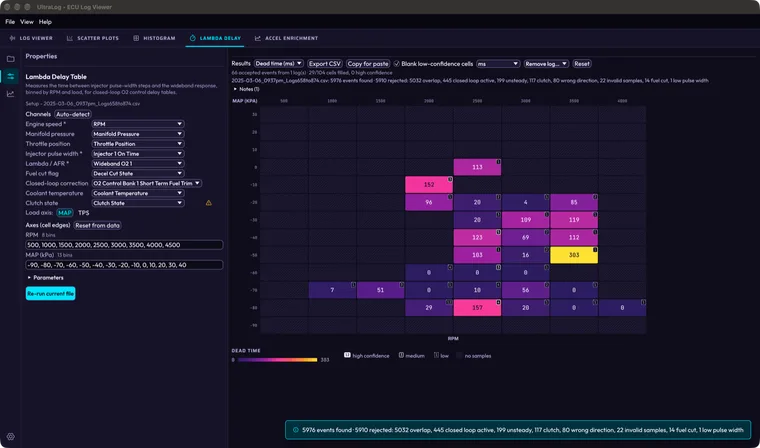Open the Clutch State dropdown
760x448 pixels.
(138, 203)
